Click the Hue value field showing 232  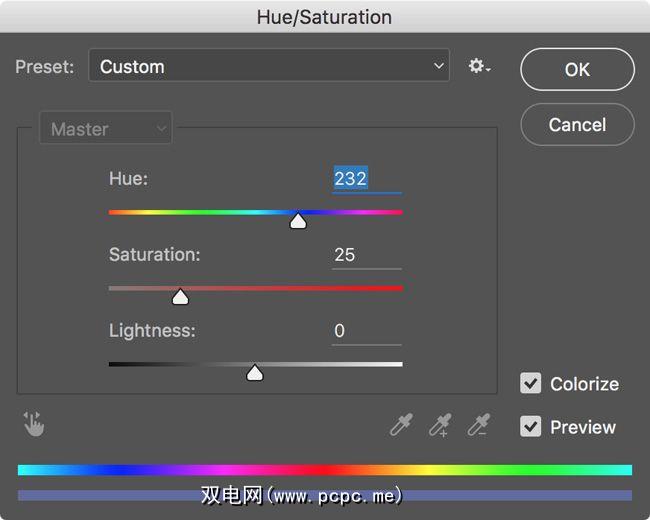365,179
